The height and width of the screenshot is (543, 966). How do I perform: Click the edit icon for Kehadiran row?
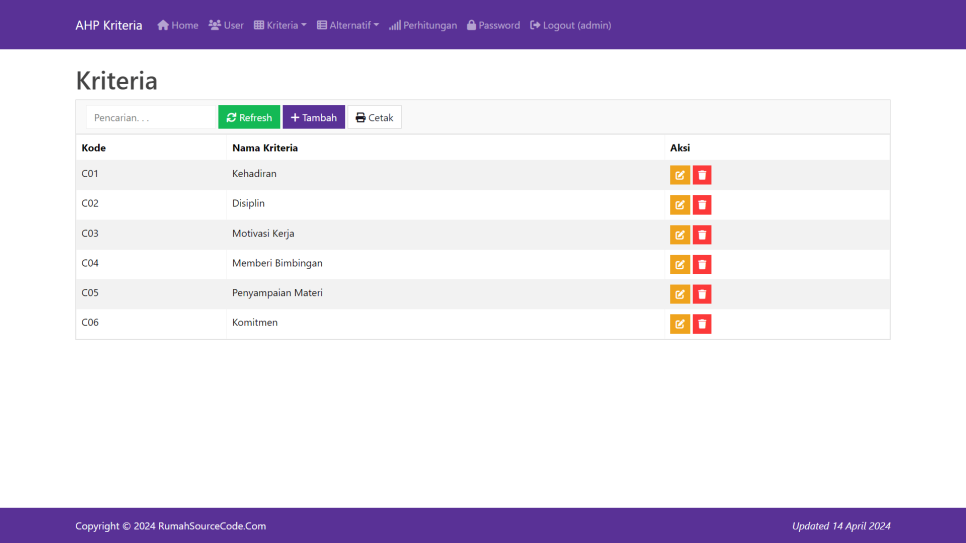(x=679, y=175)
